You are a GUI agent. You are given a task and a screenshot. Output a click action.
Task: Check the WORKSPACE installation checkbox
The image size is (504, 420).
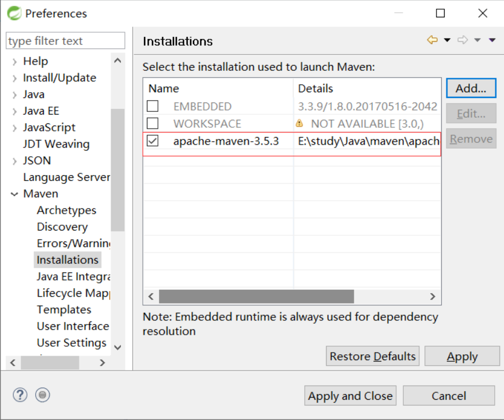point(153,123)
